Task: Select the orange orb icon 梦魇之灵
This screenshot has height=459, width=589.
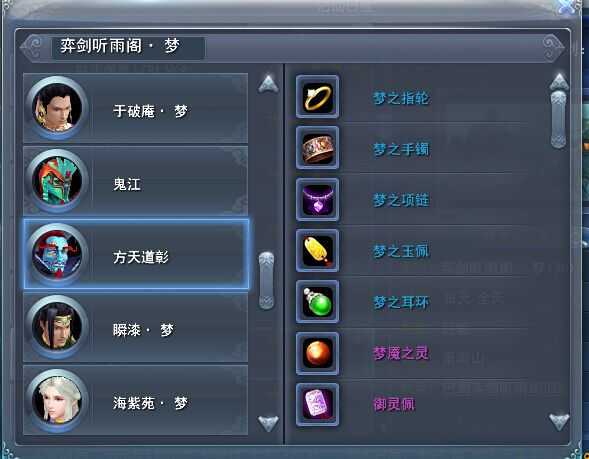Action: (317, 353)
